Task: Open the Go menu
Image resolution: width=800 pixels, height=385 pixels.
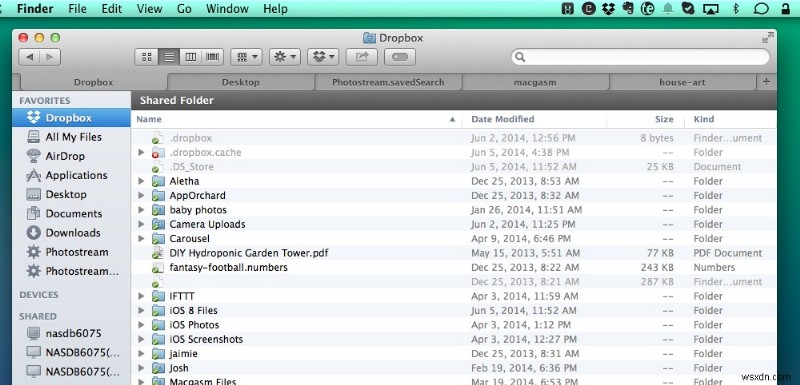Action: pyautogui.click(x=184, y=9)
